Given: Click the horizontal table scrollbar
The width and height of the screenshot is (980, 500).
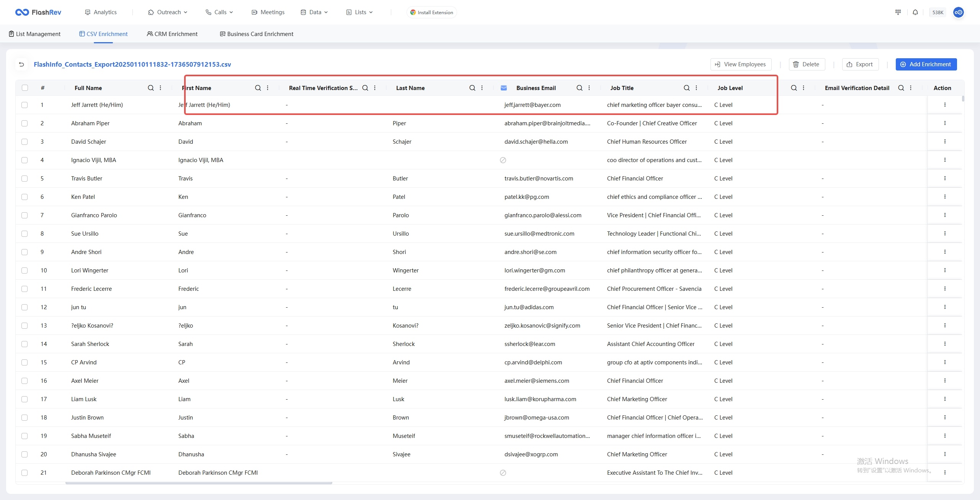Looking at the screenshot, I should tap(199, 483).
